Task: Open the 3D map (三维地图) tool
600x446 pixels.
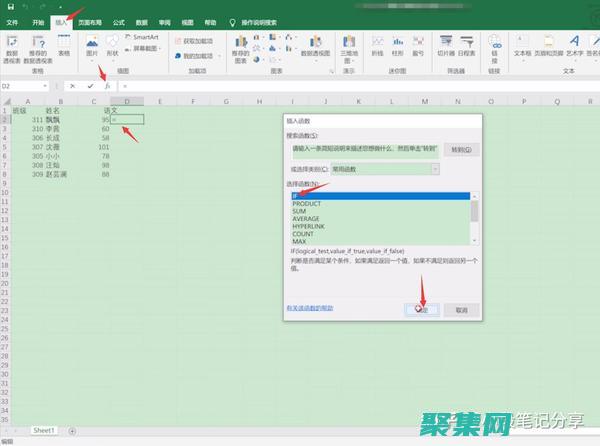Action: click(x=350, y=45)
